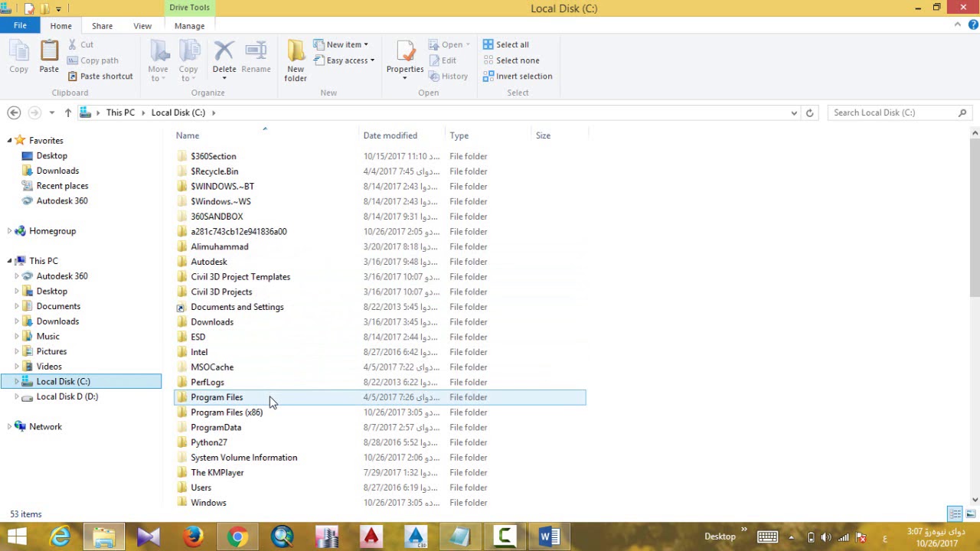Sort by the Size column header

543,135
